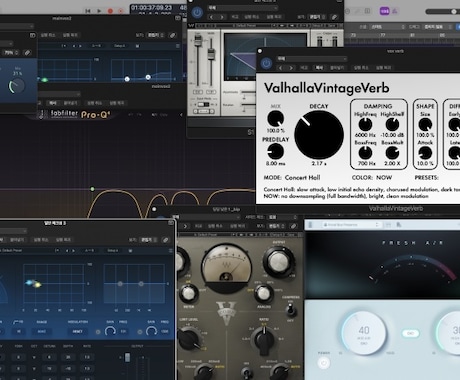This screenshot has height=380, width=460.
Task: Click the green EQ node on Pro-Q curve
Action: coord(92,189)
